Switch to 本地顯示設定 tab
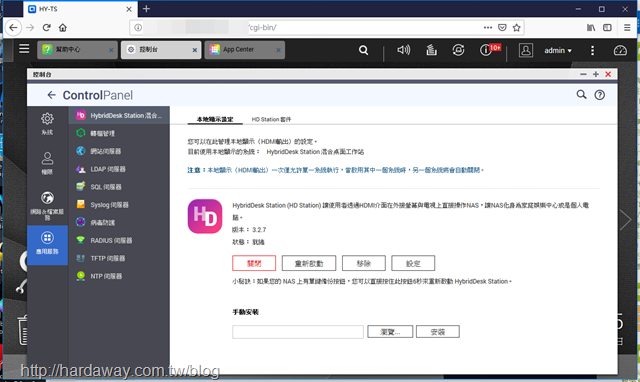 click(215, 119)
